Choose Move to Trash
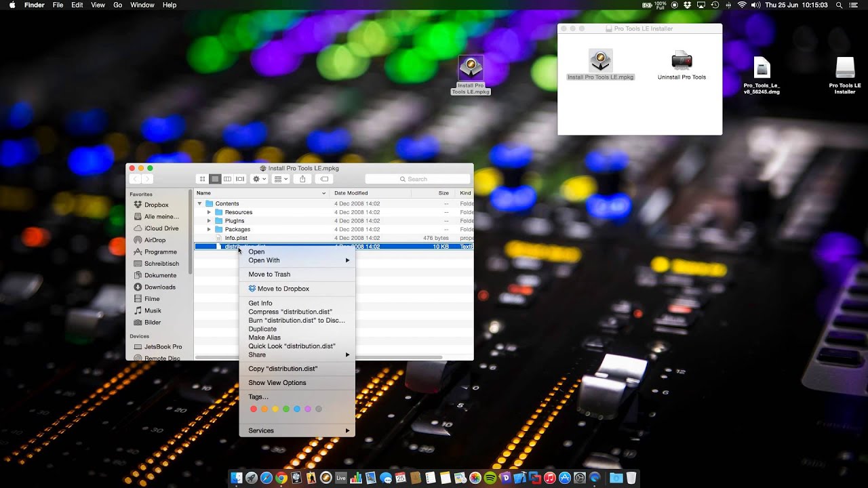The width and height of the screenshot is (868, 488). 297,274
